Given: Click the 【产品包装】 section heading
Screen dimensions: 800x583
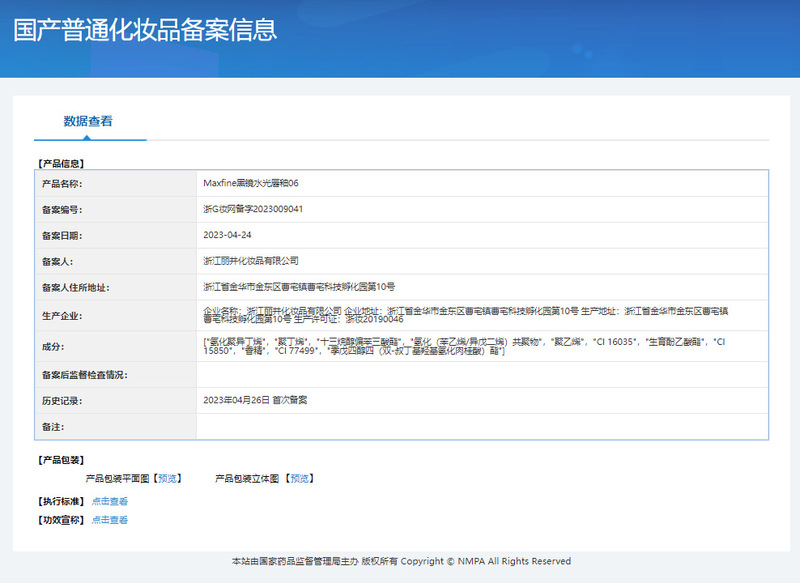Looking at the screenshot, I should click(61, 460).
